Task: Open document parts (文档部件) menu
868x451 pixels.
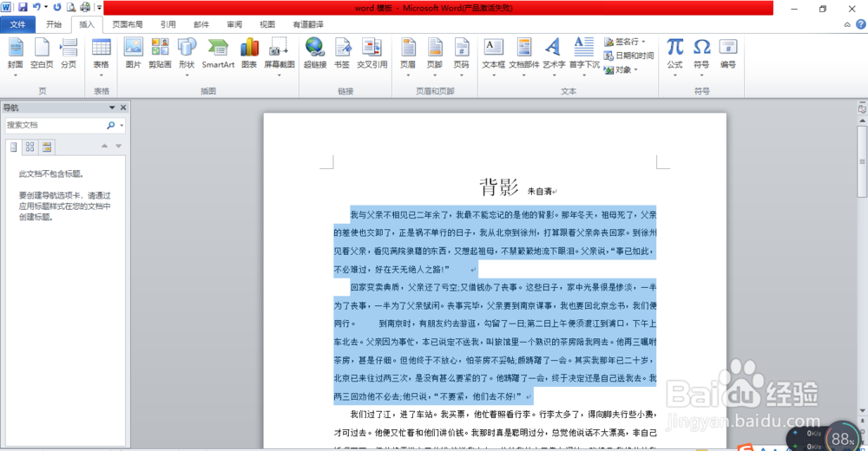Action: [x=523, y=56]
